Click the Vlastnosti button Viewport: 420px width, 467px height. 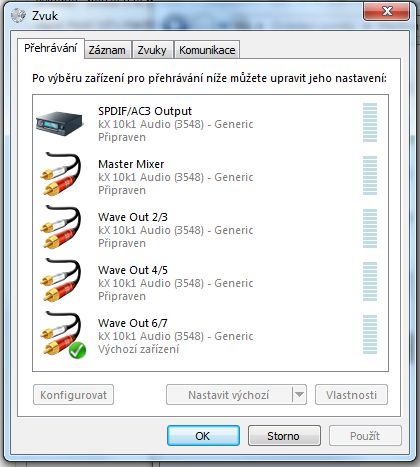click(x=351, y=395)
